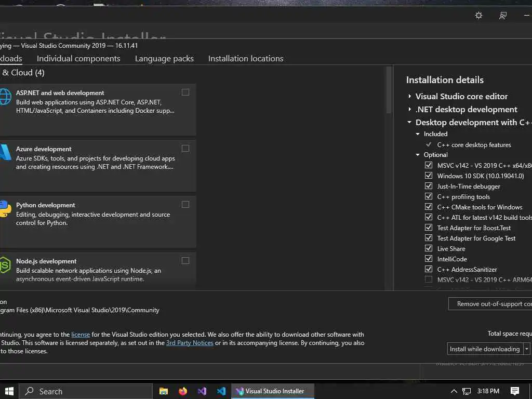Viewport: 532px width, 399px height.
Task: Uncheck Test Adapter for Google Test
Action: click(429, 238)
